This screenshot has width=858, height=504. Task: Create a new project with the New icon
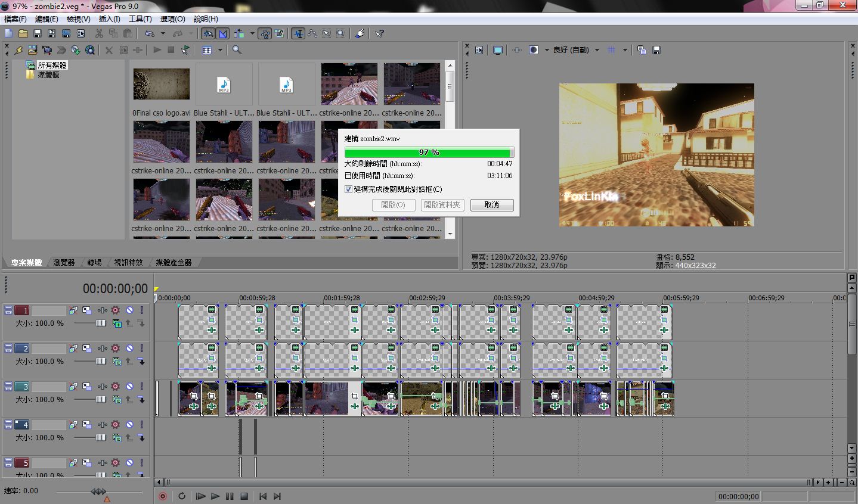8,33
